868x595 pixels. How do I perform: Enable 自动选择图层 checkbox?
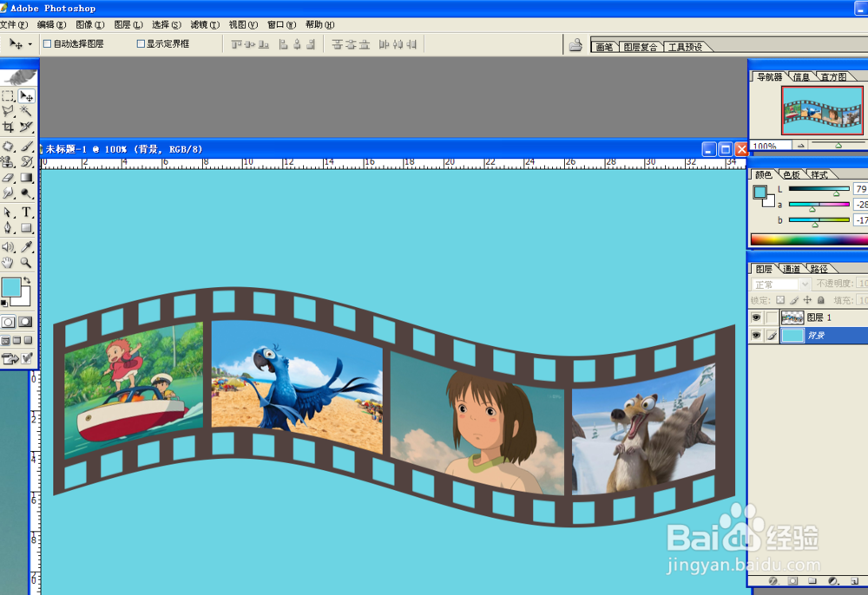(x=48, y=43)
